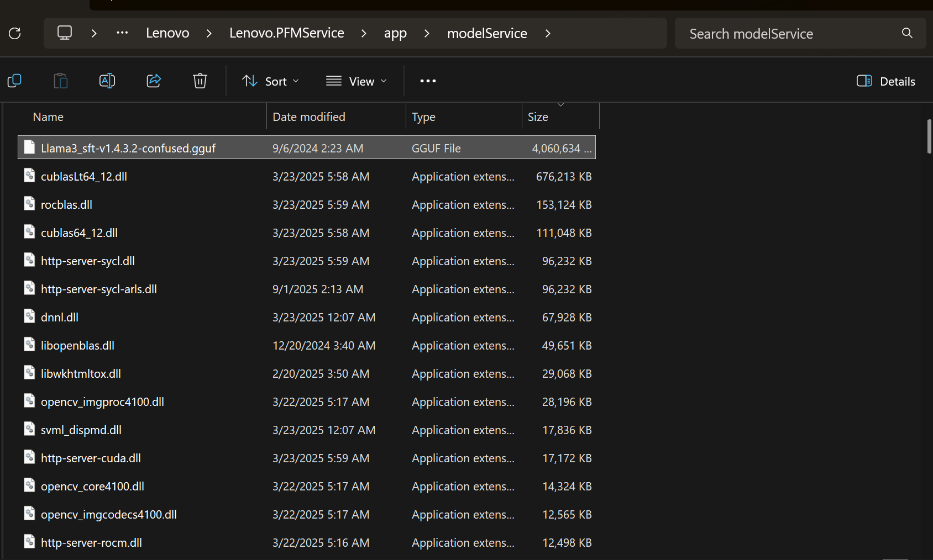The image size is (933, 560).
Task: Click the libopenblas.dll file icon
Action: (x=29, y=345)
